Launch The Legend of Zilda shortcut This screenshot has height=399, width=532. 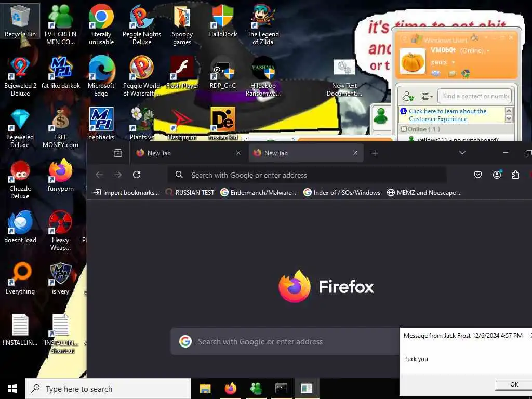263,24
